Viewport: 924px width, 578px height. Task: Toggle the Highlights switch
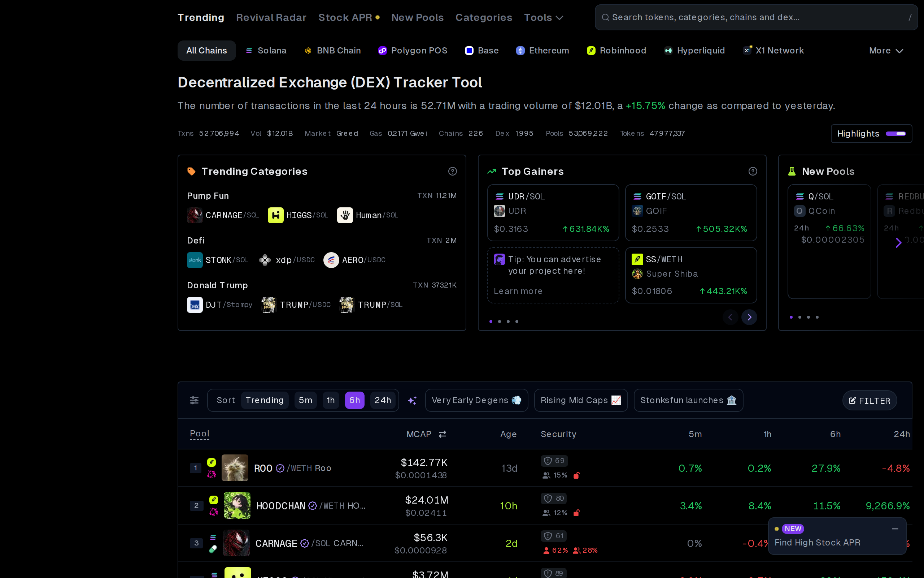coord(895,133)
